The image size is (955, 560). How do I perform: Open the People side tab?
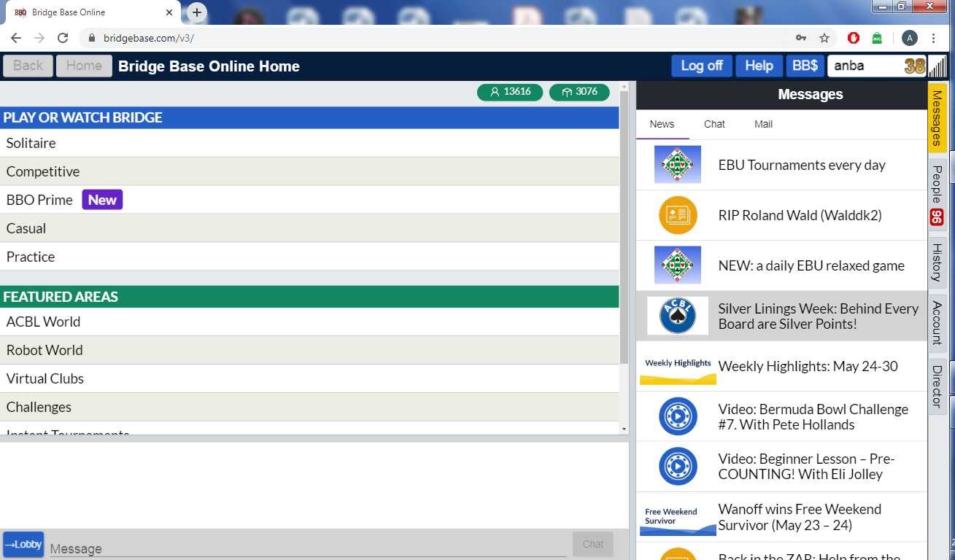coord(937,194)
